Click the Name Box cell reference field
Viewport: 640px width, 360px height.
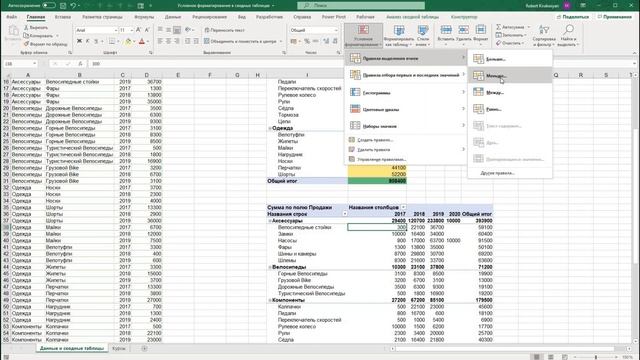pos(20,64)
